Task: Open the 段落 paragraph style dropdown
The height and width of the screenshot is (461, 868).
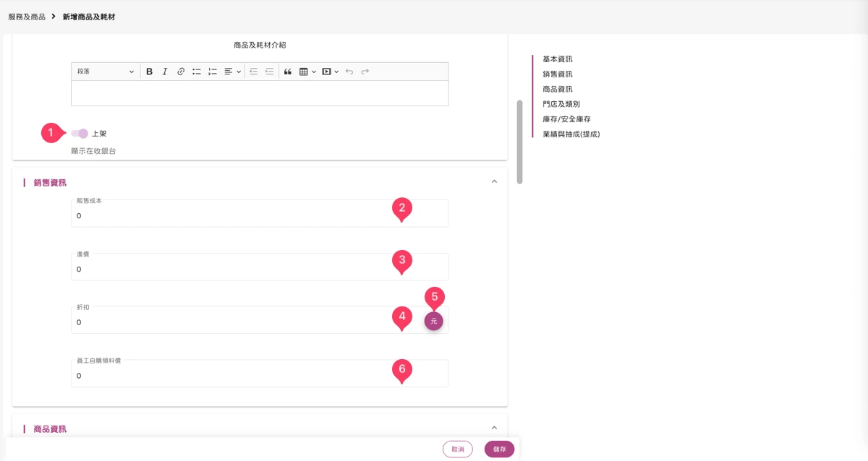Action: [x=106, y=72]
